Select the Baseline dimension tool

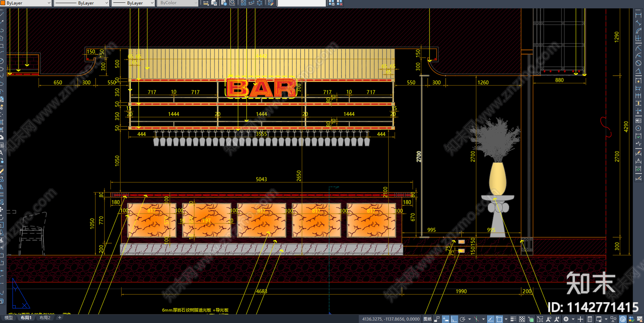click(x=638, y=88)
